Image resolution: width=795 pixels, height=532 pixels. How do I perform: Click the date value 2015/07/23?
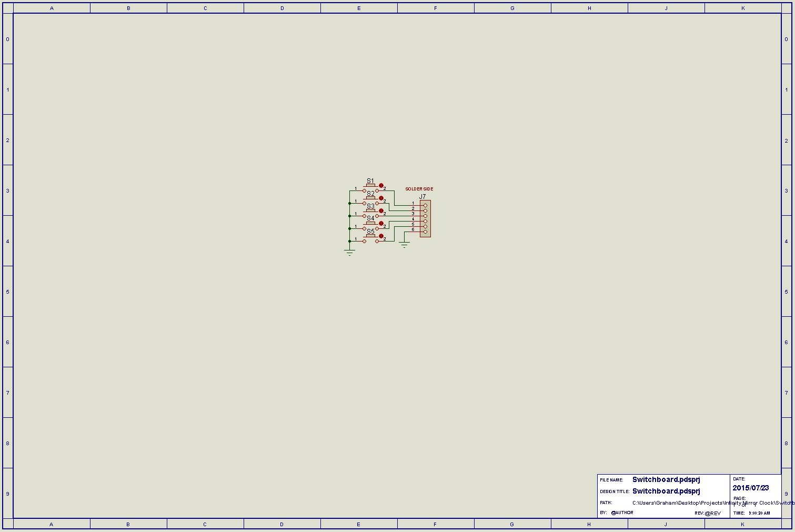click(x=751, y=488)
